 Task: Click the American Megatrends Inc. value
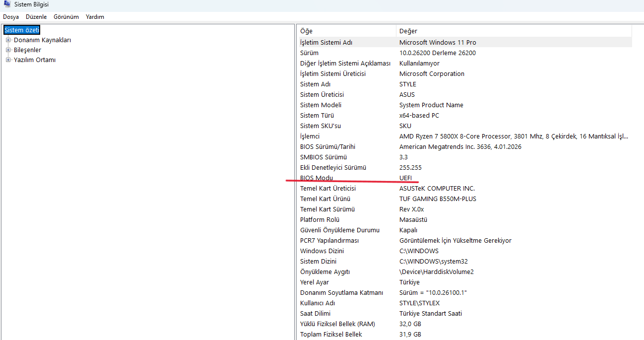click(x=460, y=147)
